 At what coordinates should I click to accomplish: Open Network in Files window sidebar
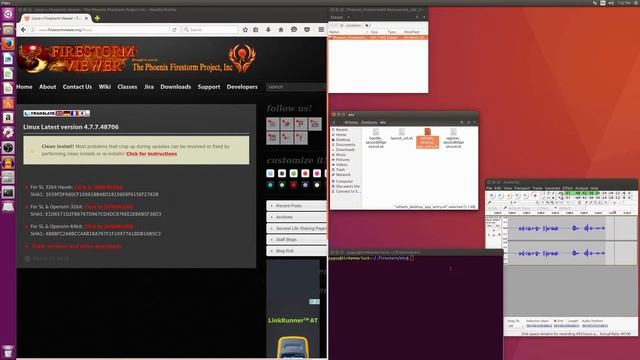pos(343,175)
